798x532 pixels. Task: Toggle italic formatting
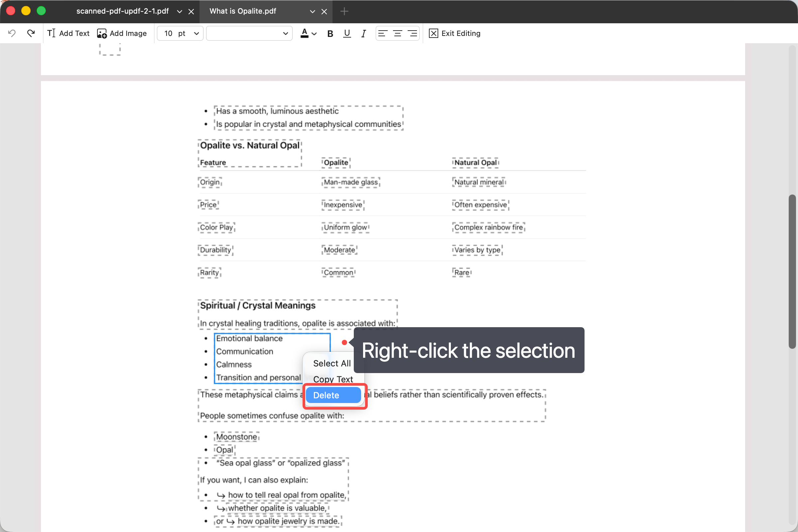tap(363, 34)
